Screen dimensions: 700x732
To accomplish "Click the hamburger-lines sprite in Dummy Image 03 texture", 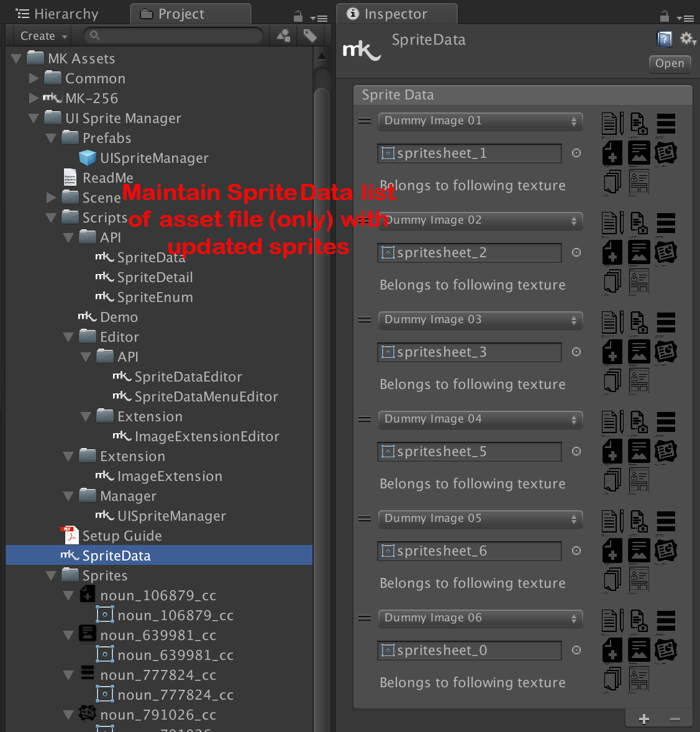I will (x=666, y=323).
